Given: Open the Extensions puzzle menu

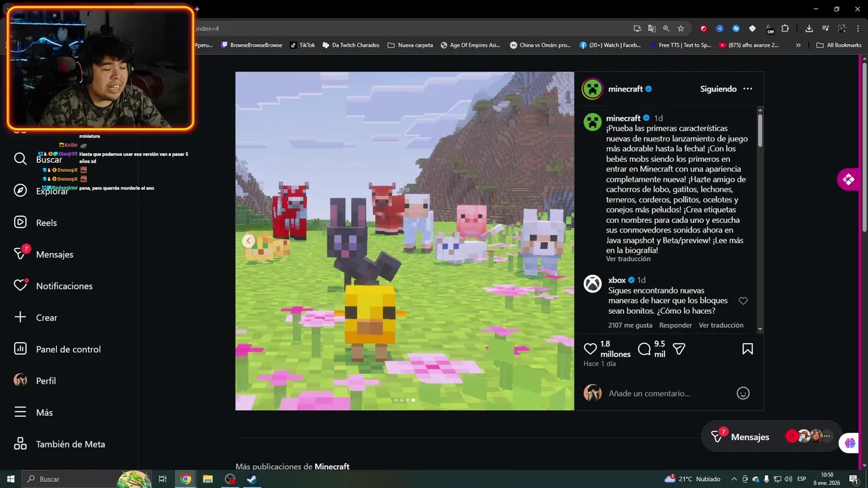Looking at the screenshot, I should coord(785,28).
